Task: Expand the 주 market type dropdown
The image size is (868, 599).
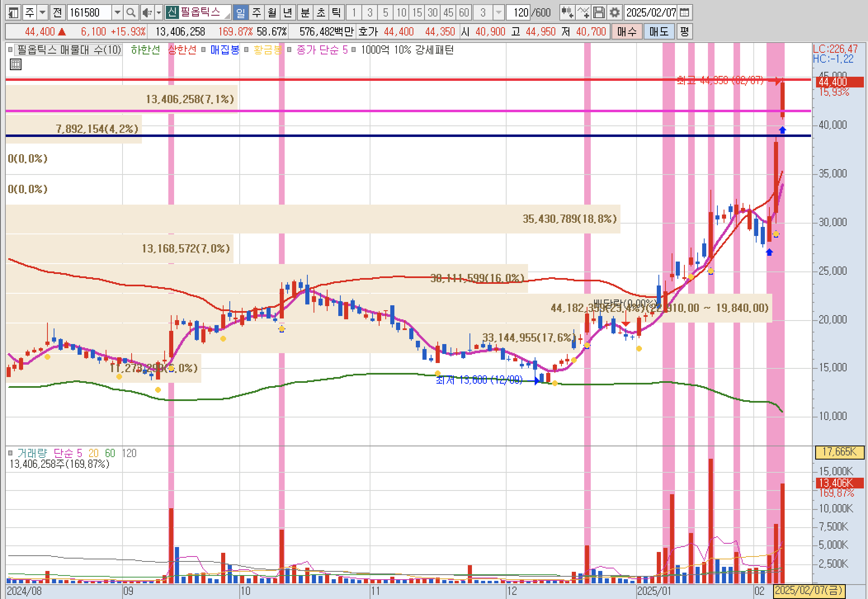Action: (42, 12)
